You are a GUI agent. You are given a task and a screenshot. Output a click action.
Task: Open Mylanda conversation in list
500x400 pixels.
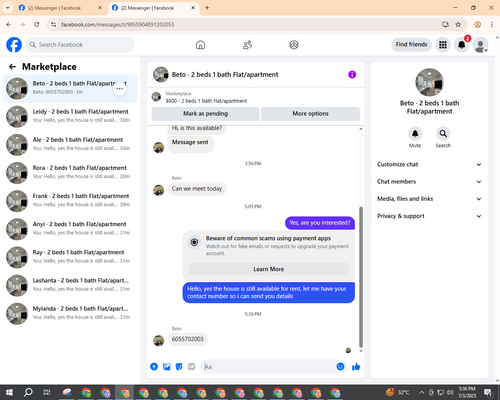[70, 314]
